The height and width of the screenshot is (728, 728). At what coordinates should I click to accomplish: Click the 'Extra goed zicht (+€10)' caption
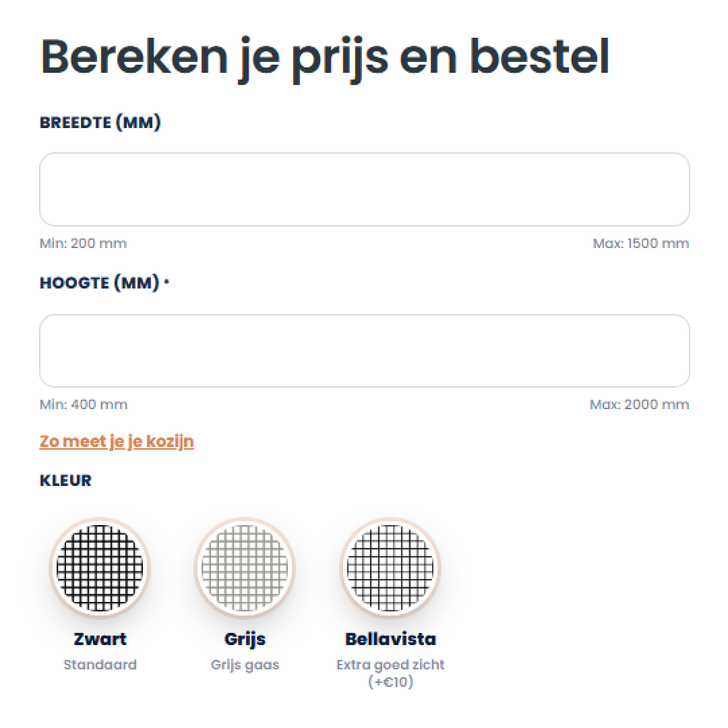pos(390,673)
